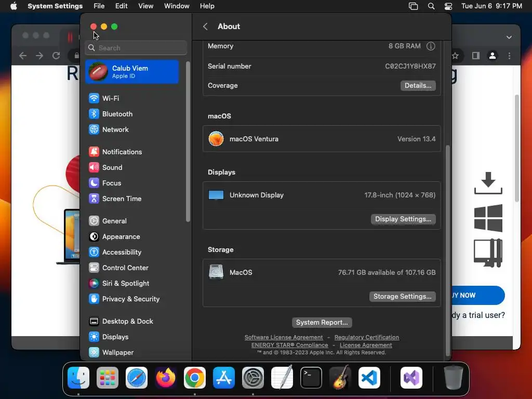Open the Edit menu
Image resolution: width=532 pixels, height=399 pixels.
click(x=121, y=6)
